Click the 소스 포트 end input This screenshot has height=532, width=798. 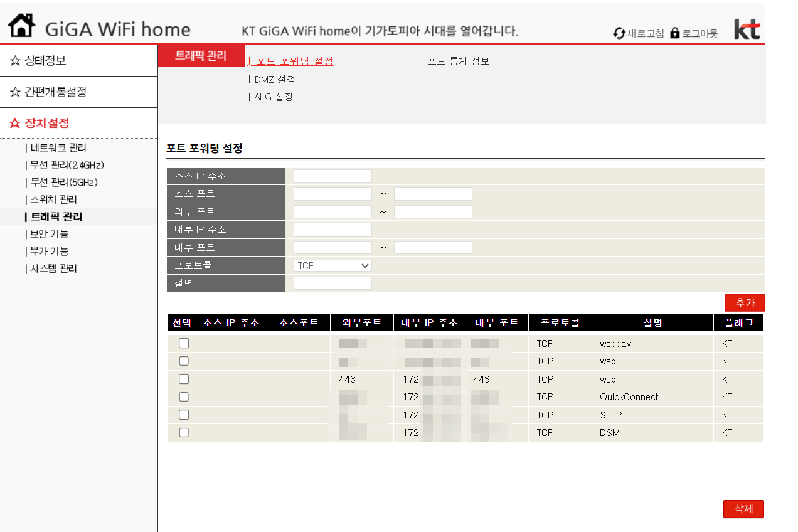point(433,194)
